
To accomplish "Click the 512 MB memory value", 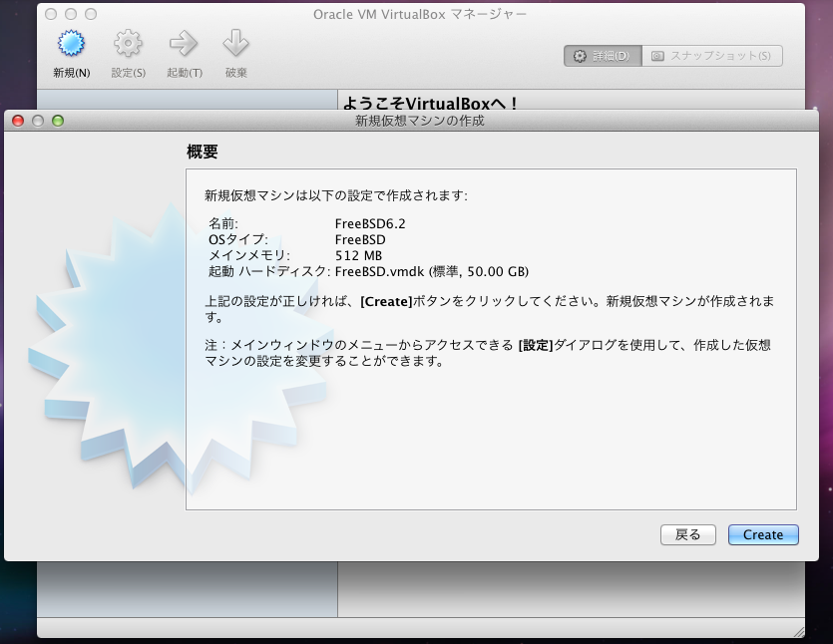I will (358, 255).
